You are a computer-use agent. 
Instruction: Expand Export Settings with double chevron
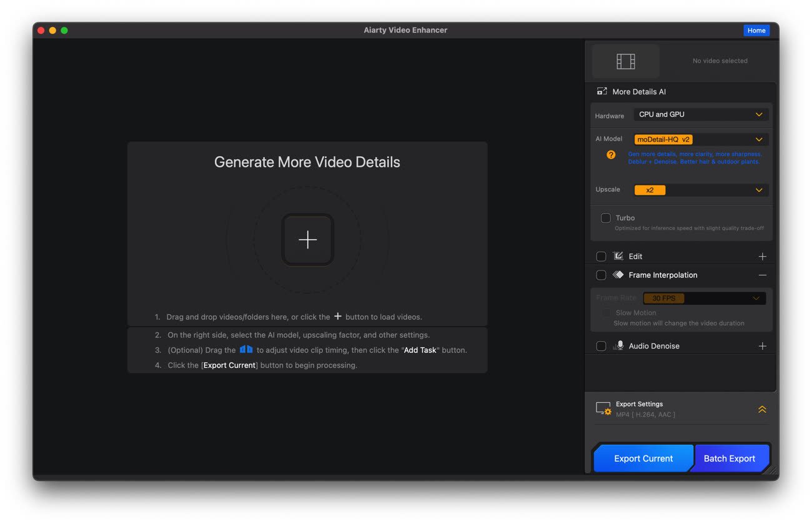point(762,410)
